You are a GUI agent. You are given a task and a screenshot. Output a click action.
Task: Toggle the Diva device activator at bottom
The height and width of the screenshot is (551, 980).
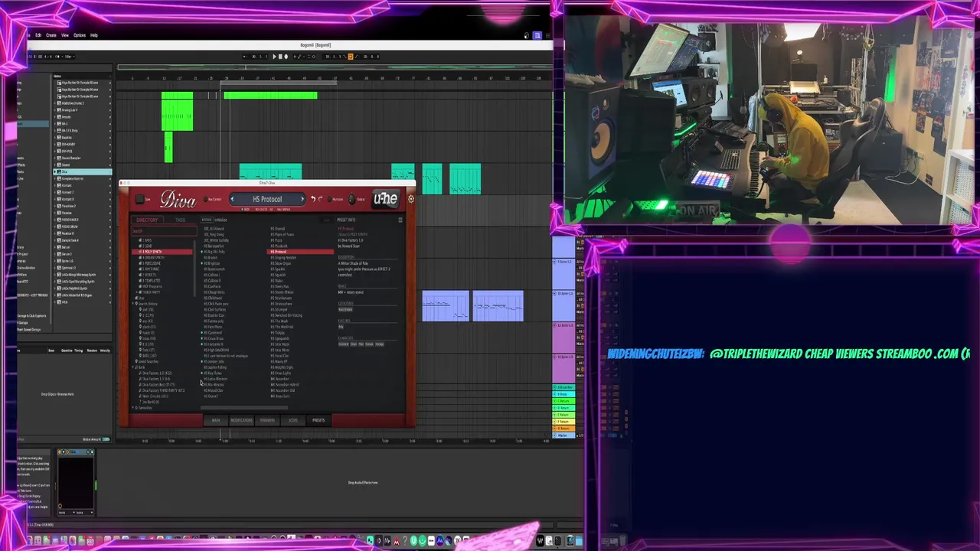coord(60,452)
